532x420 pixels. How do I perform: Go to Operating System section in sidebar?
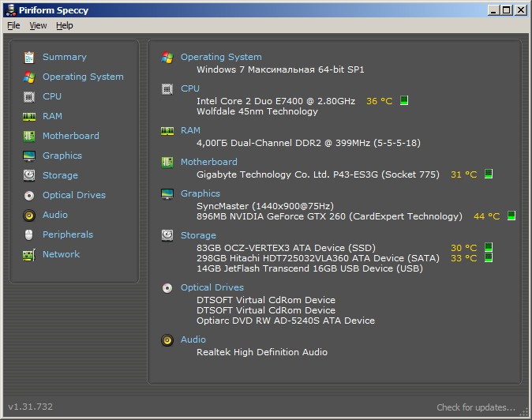83,77
